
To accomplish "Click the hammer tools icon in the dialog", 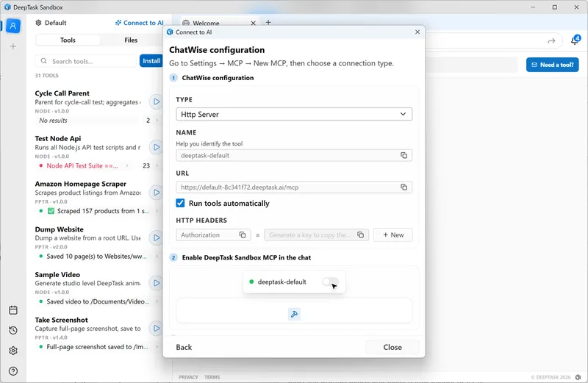I will pos(294,314).
